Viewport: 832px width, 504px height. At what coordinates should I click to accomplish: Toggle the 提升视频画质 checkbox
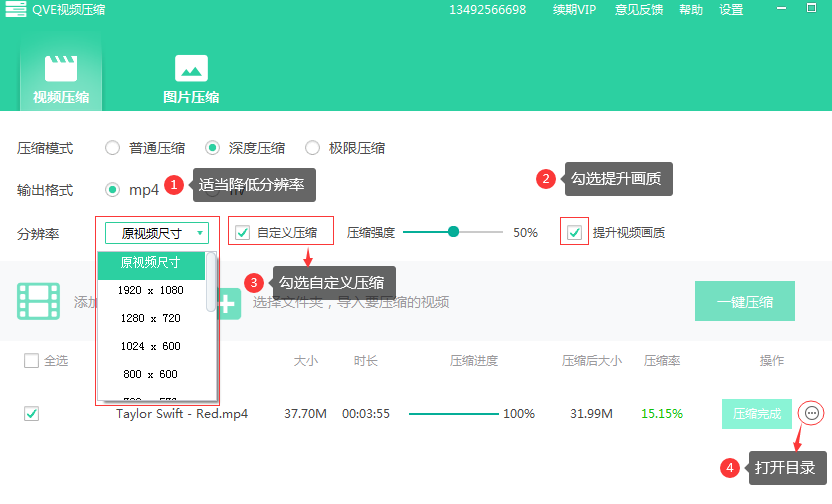point(574,233)
